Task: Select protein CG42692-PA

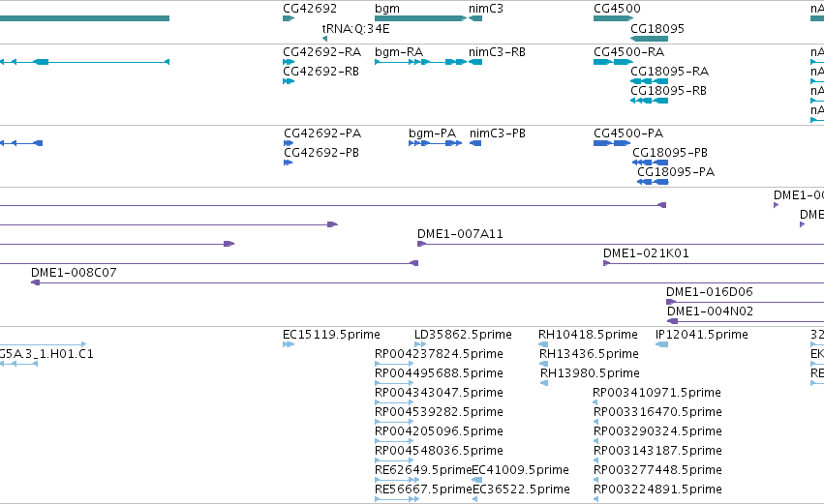Action: (x=289, y=143)
